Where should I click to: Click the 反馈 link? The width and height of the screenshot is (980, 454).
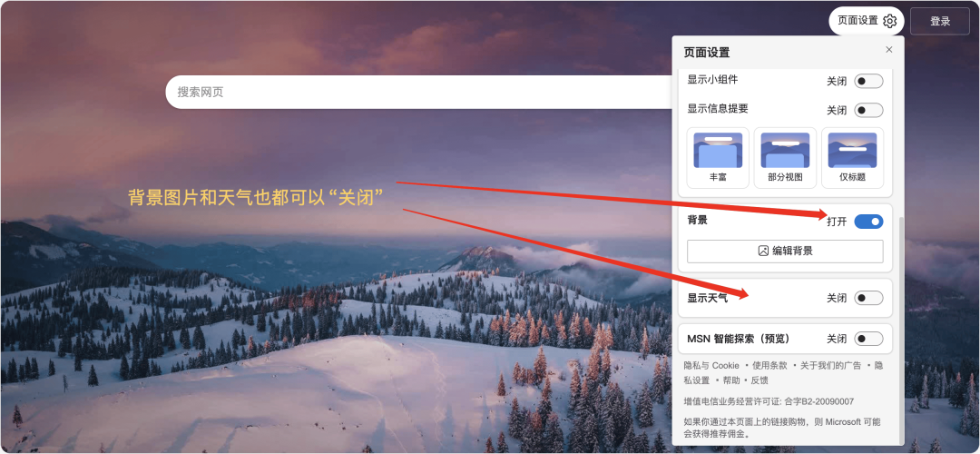pyautogui.click(x=759, y=380)
